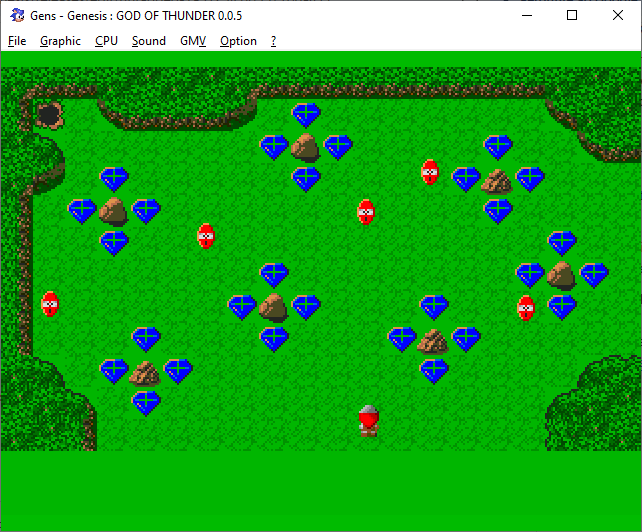Open the Option menu
The width and height of the screenshot is (642, 532).
[x=238, y=41]
